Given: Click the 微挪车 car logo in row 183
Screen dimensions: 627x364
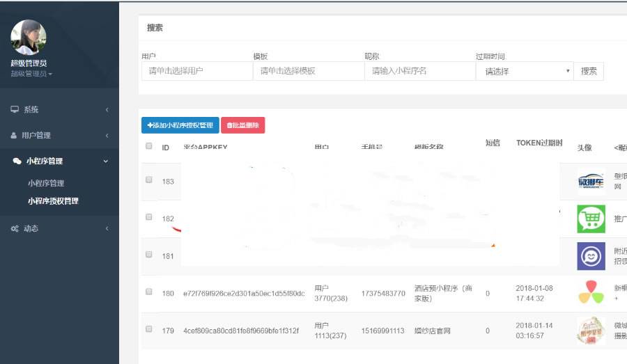Looking at the screenshot, I should pyautogui.click(x=591, y=182).
